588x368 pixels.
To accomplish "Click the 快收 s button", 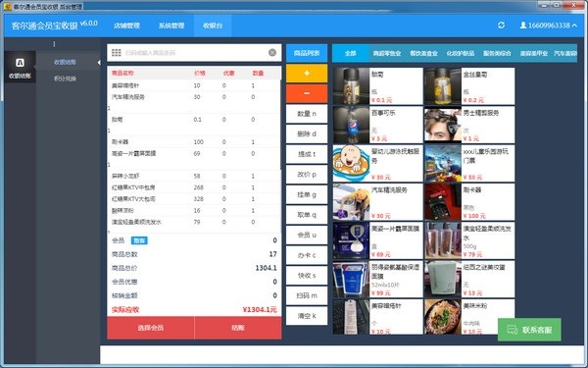I will coord(307,276).
